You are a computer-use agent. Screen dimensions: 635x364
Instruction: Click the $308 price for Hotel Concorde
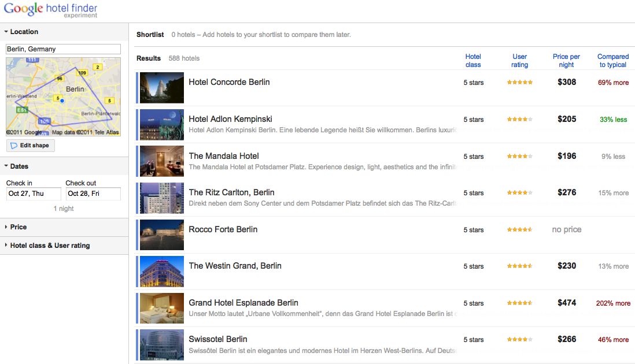pos(567,82)
